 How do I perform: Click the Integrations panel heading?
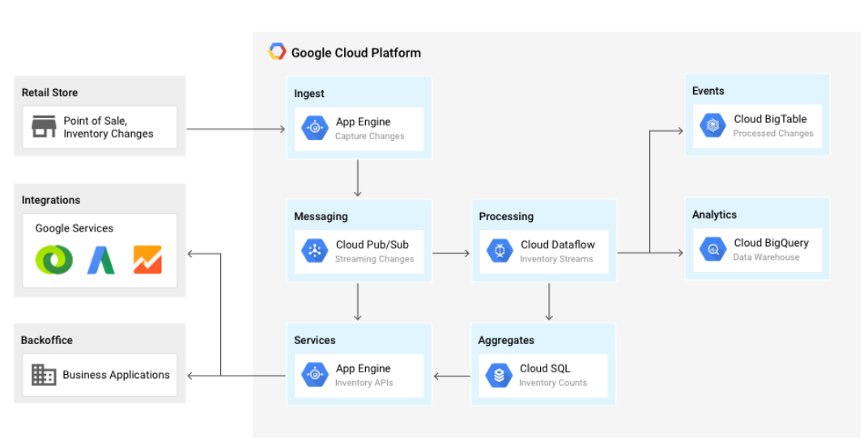pyautogui.click(x=51, y=200)
